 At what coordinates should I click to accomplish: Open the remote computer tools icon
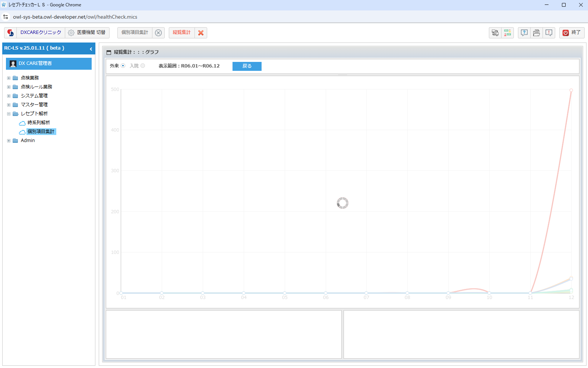click(495, 33)
